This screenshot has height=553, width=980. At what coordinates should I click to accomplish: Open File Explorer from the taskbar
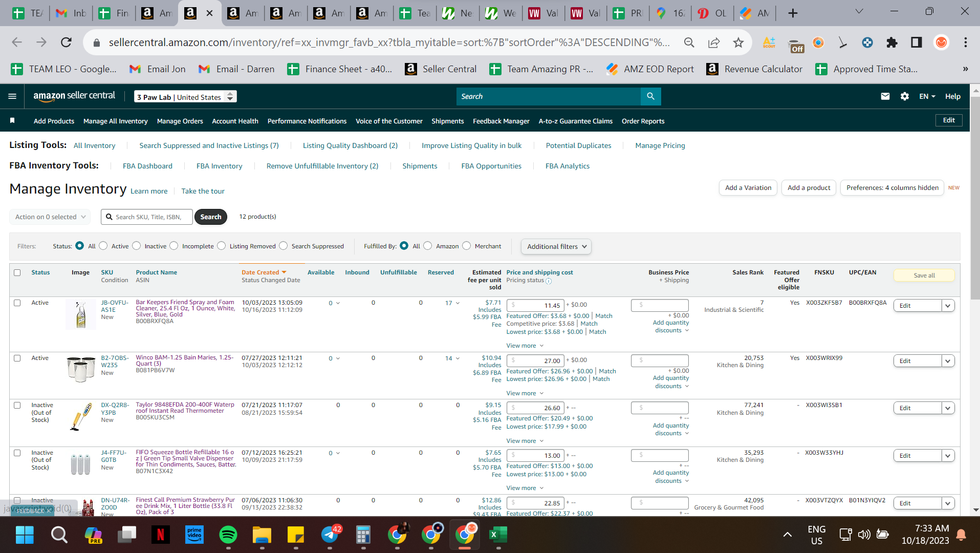(x=262, y=535)
